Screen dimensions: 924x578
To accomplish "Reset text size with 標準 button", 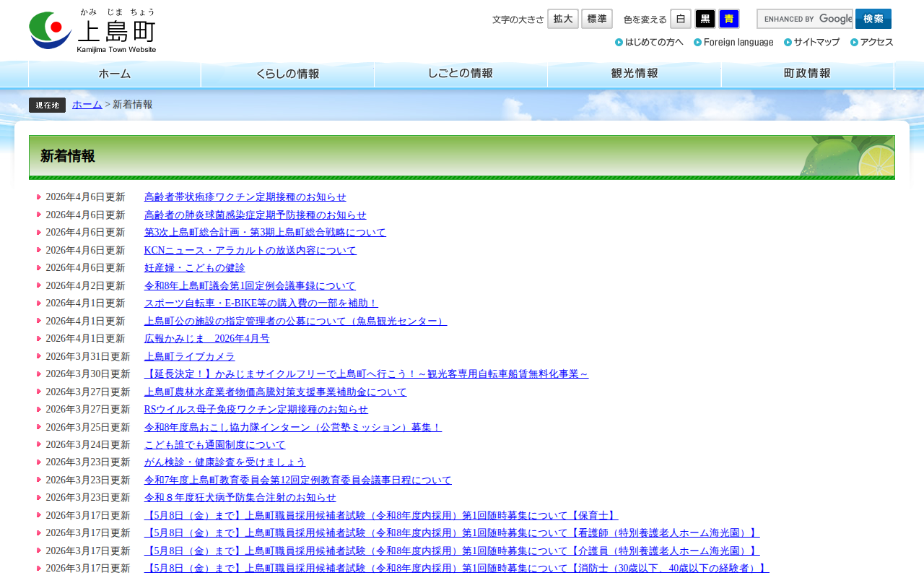I will (597, 19).
